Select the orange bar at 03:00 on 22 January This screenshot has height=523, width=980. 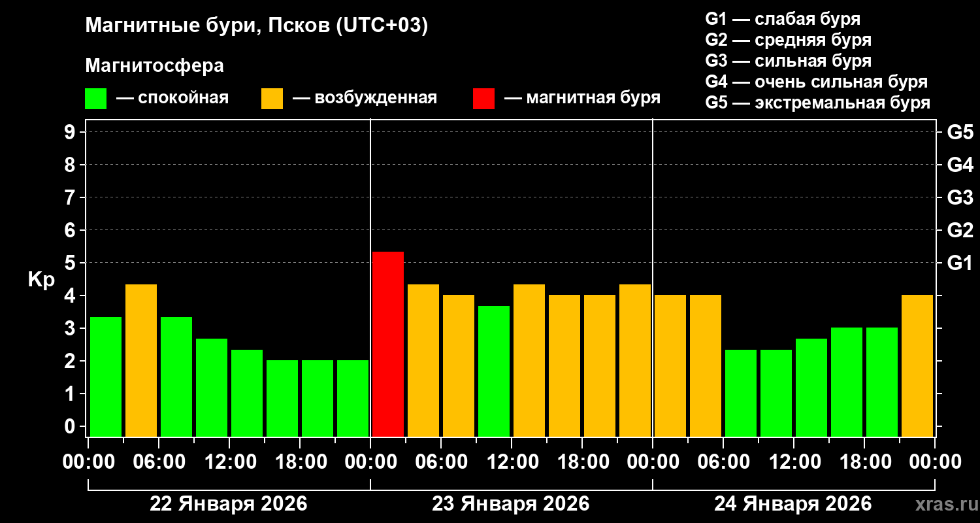[x=141, y=360]
